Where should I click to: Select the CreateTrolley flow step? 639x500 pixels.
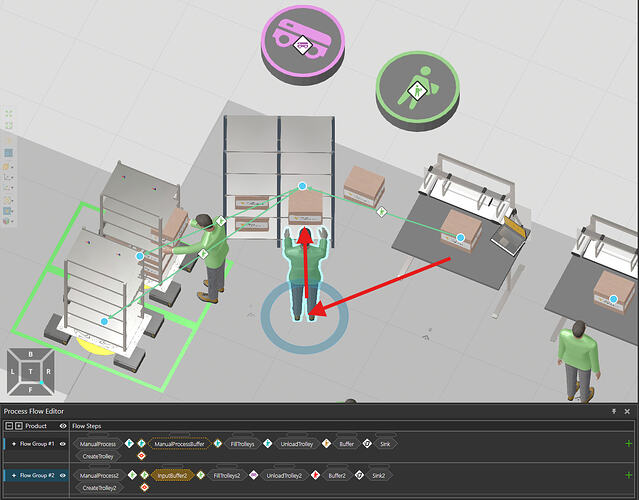click(x=98, y=456)
